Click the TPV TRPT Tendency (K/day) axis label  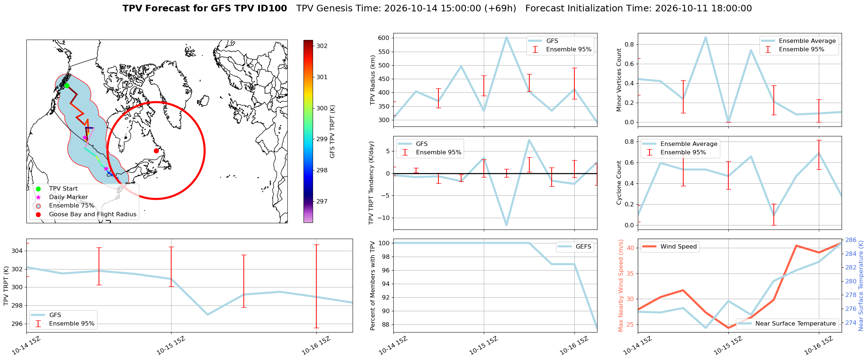(371, 183)
